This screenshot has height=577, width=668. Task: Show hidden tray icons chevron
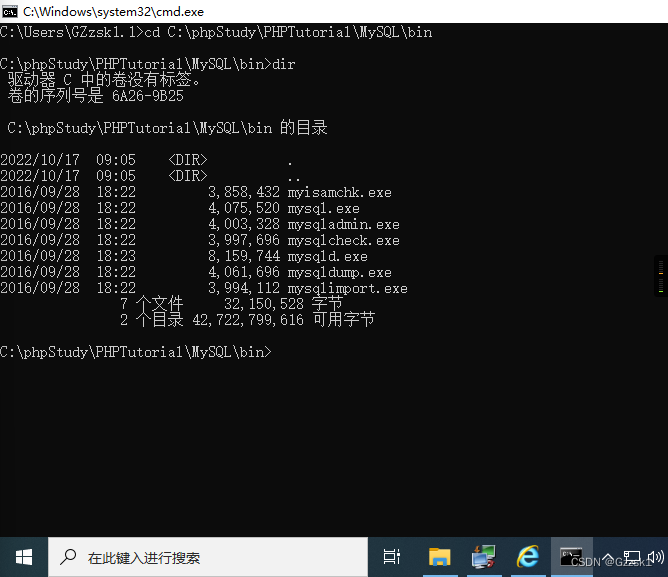click(608, 557)
